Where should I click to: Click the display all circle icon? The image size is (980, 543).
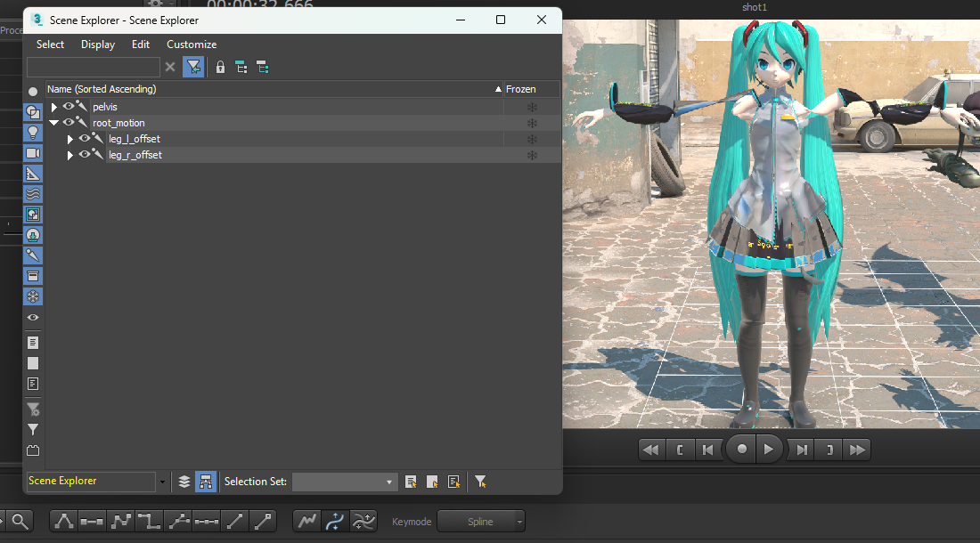[33, 92]
